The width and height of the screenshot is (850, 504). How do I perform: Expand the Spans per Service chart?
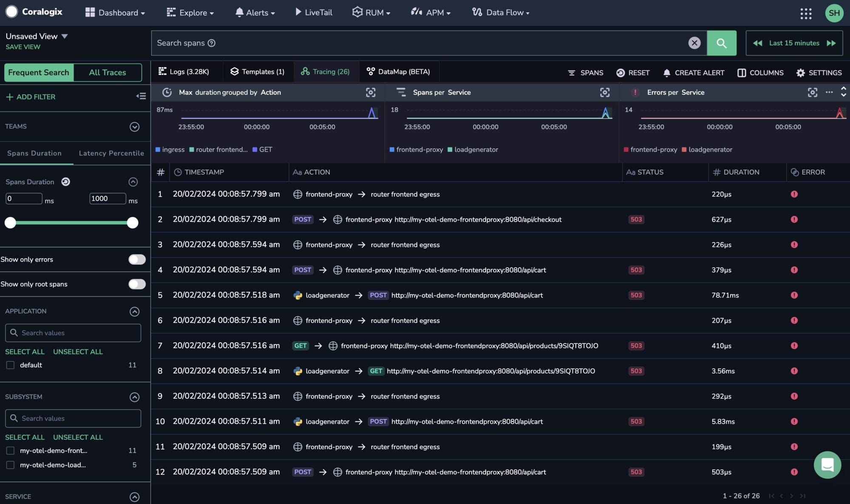[605, 92]
